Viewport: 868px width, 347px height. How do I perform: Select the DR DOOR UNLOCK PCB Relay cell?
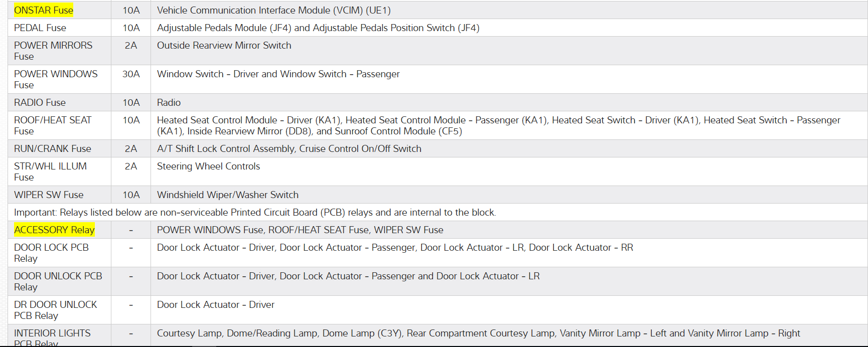coord(55,310)
